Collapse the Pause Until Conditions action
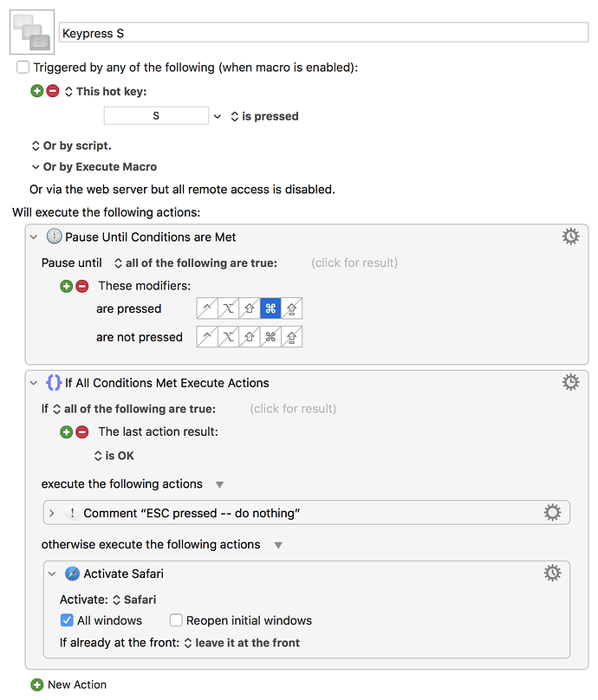The height and width of the screenshot is (700, 598). 35,237
